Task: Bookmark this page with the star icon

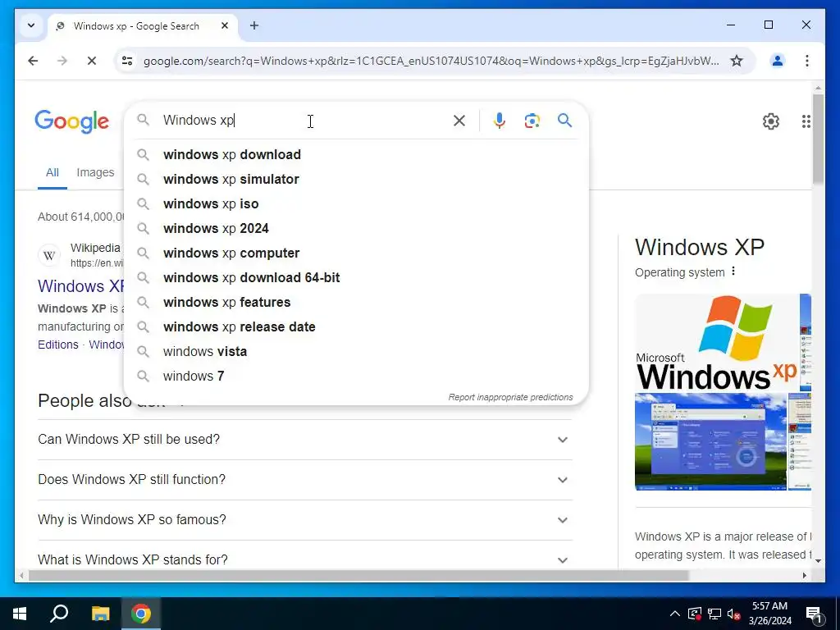Action: point(737,61)
